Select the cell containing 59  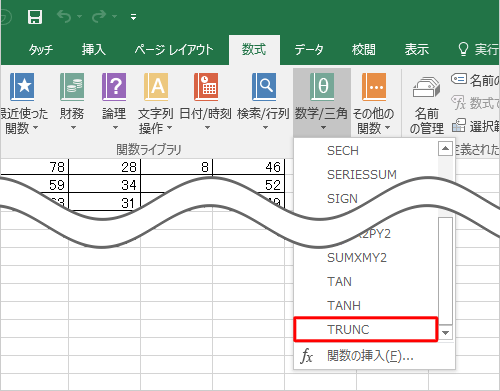coord(34,184)
